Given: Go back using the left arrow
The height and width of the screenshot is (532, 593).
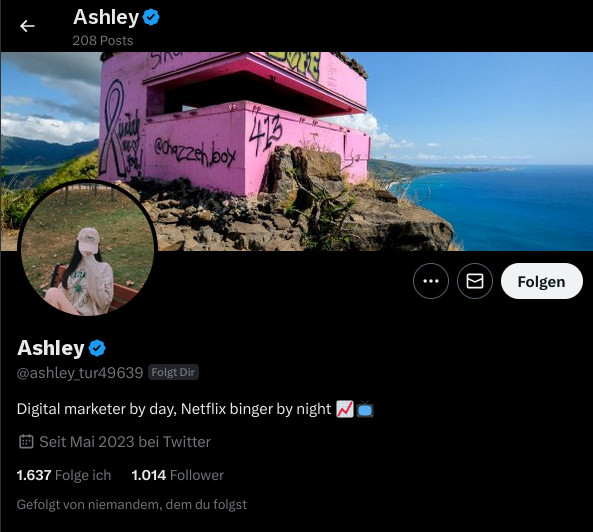Looking at the screenshot, I should click(x=27, y=26).
